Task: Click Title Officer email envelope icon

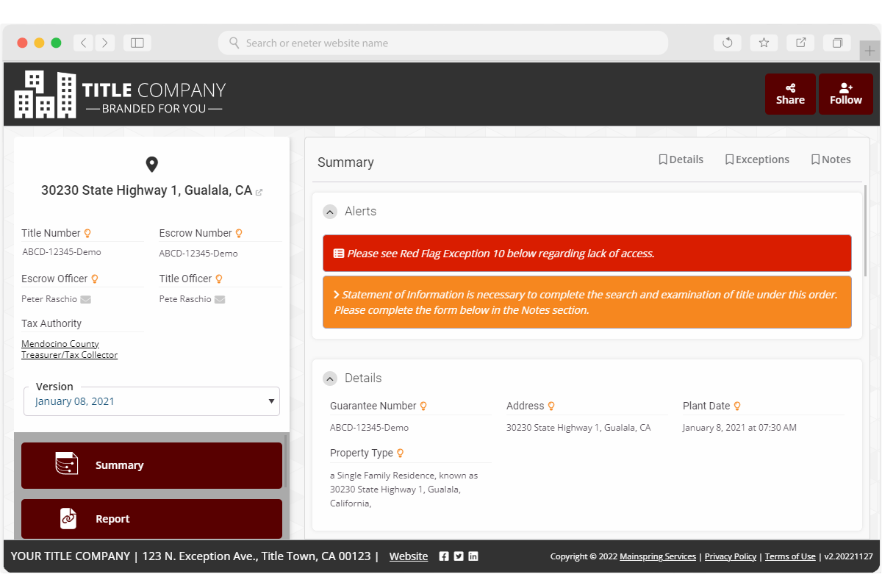Action: pyautogui.click(x=220, y=299)
